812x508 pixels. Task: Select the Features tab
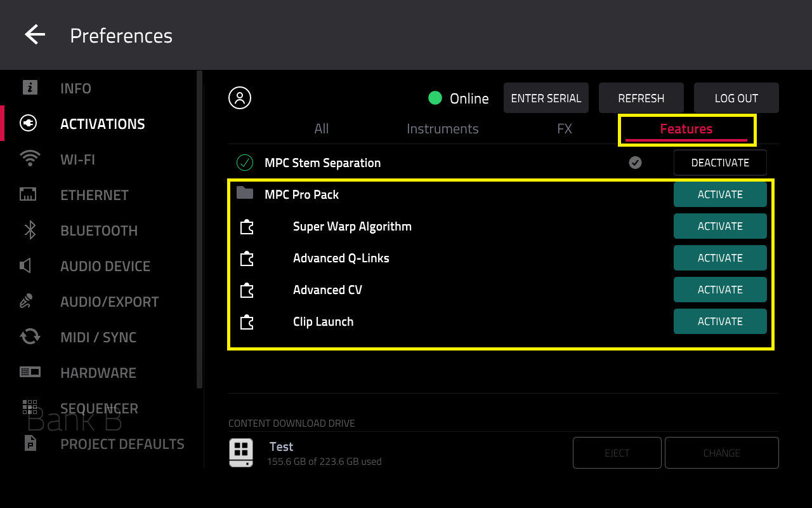click(686, 129)
